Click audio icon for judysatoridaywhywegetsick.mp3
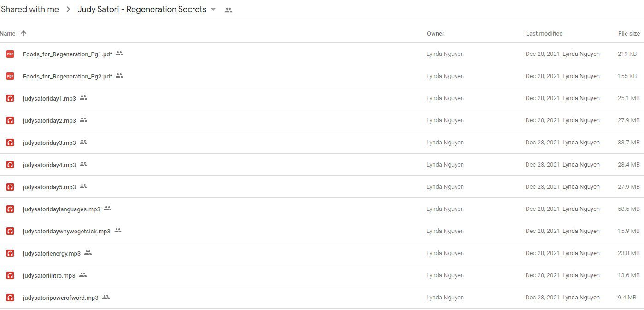The width and height of the screenshot is (644, 310). click(x=10, y=231)
